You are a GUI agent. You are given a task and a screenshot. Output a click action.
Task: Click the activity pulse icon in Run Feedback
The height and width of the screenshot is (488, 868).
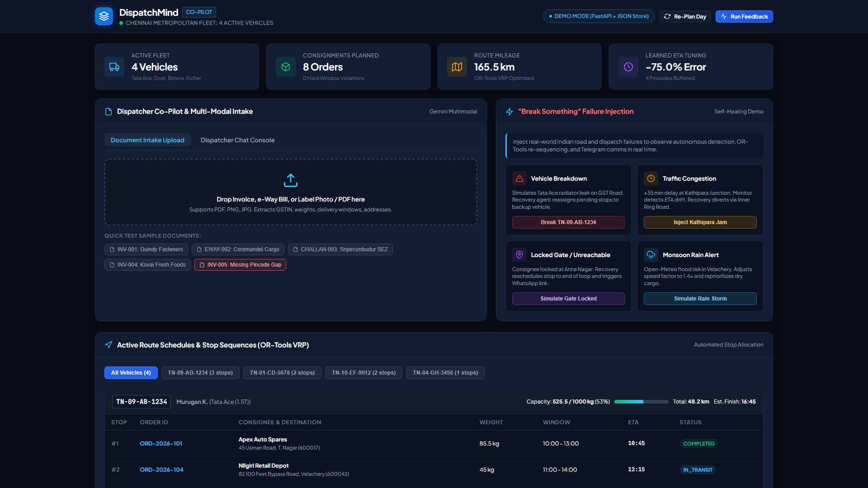[724, 16]
